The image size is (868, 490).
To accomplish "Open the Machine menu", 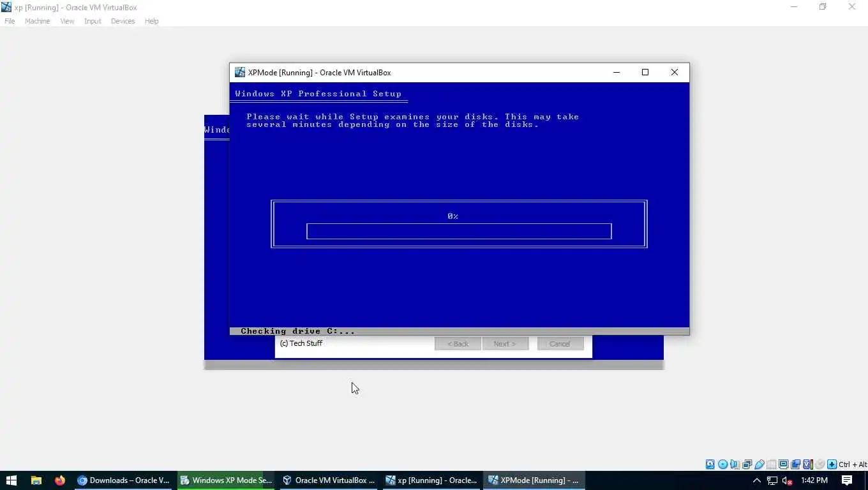I will [37, 21].
